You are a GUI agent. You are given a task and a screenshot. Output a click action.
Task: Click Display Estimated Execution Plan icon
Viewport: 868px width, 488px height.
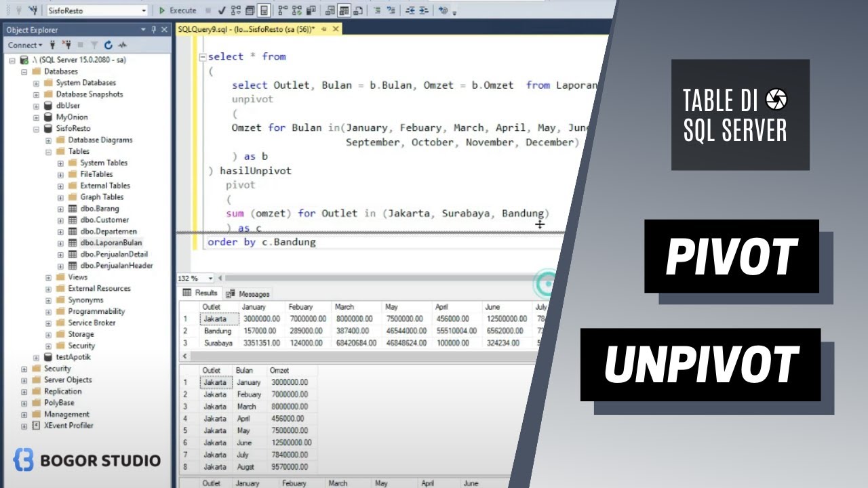(x=236, y=10)
